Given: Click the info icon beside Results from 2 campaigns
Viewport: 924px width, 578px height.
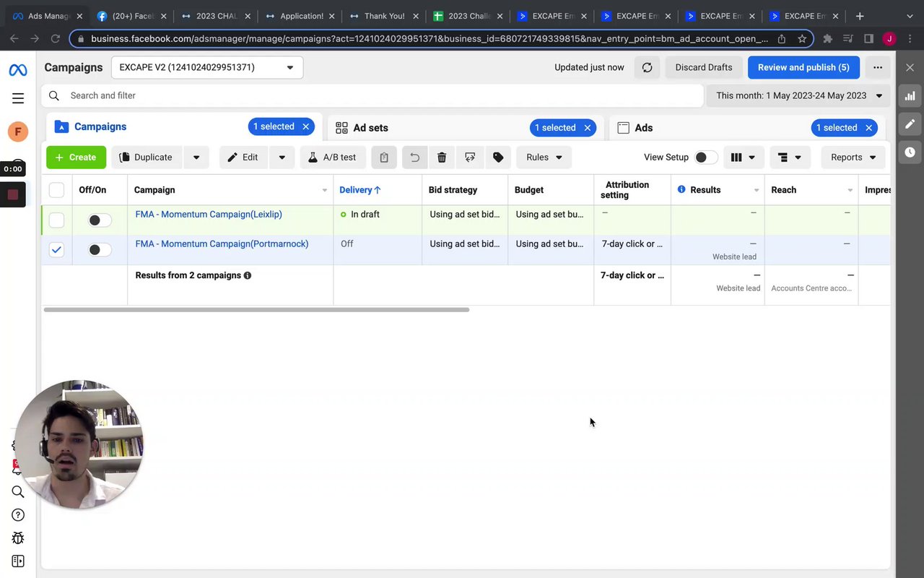Looking at the screenshot, I should point(248,275).
